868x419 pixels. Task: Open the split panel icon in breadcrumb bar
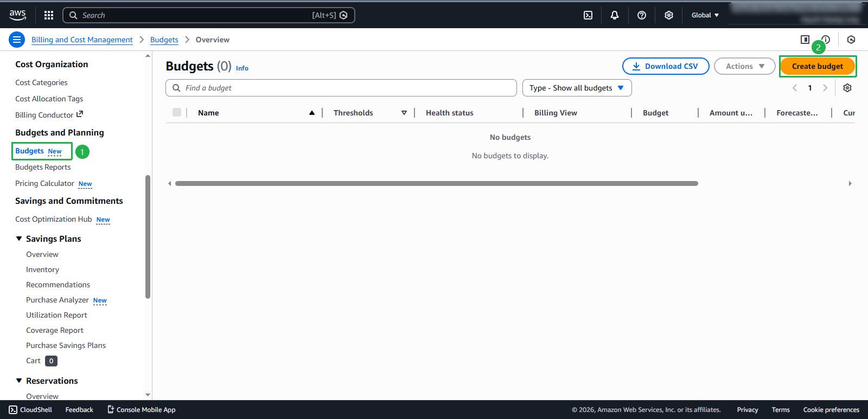(805, 40)
